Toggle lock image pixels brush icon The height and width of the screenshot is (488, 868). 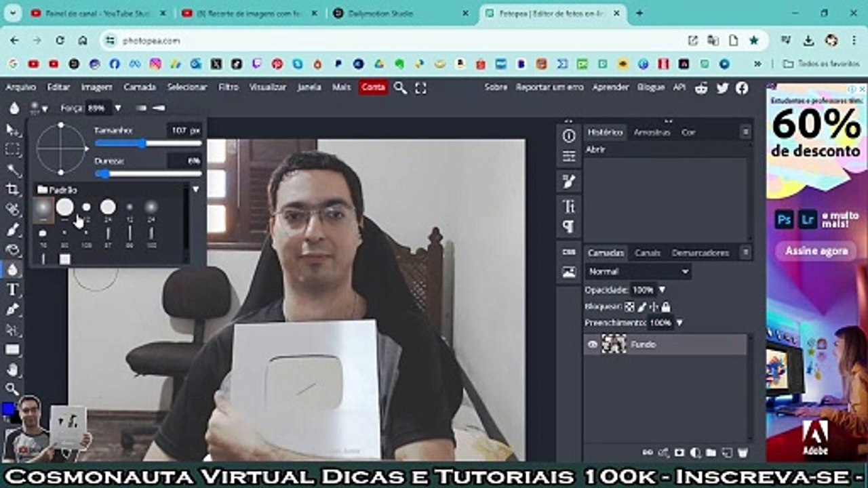tap(642, 306)
